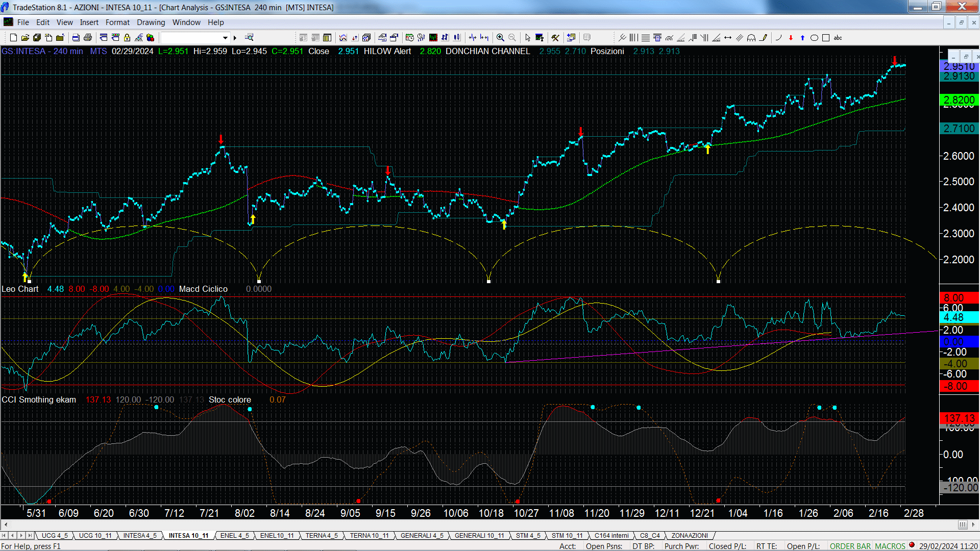The width and height of the screenshot is (980, 551).
Task: Click the colored cubes icon
Action: [x=150, y=38]
